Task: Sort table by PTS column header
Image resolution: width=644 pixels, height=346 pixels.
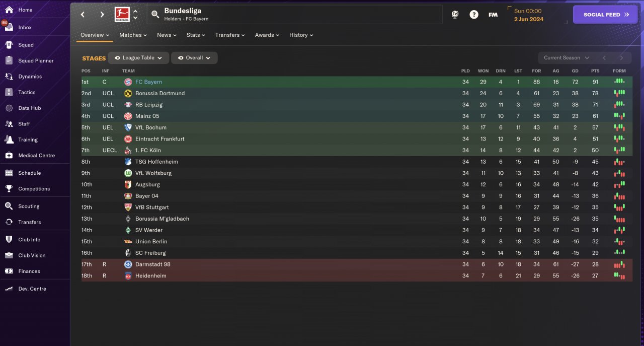Action: click(x=595, y=71)
